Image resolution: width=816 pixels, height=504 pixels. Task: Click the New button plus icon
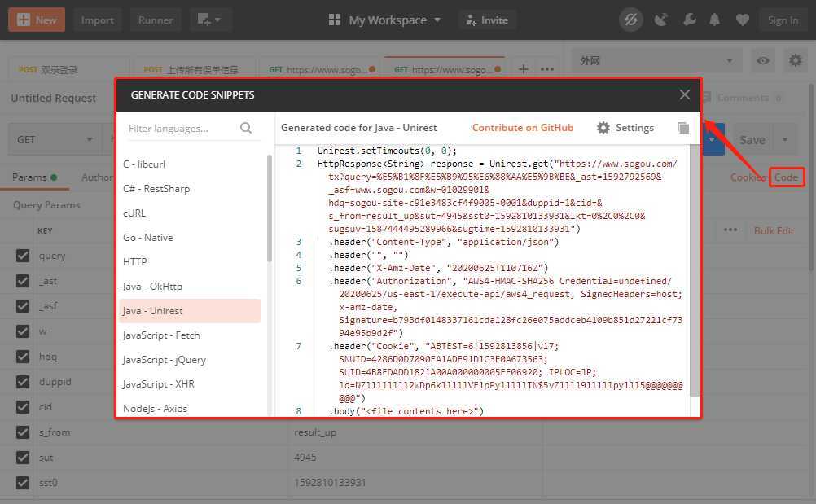pyautogui.click(x=24, y=20)
